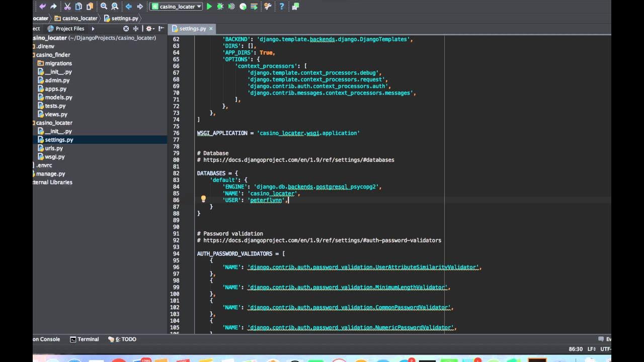Screen dimensions: 644x362
Task: Cut selection with the scissors icon
Action: click(67, 7)
